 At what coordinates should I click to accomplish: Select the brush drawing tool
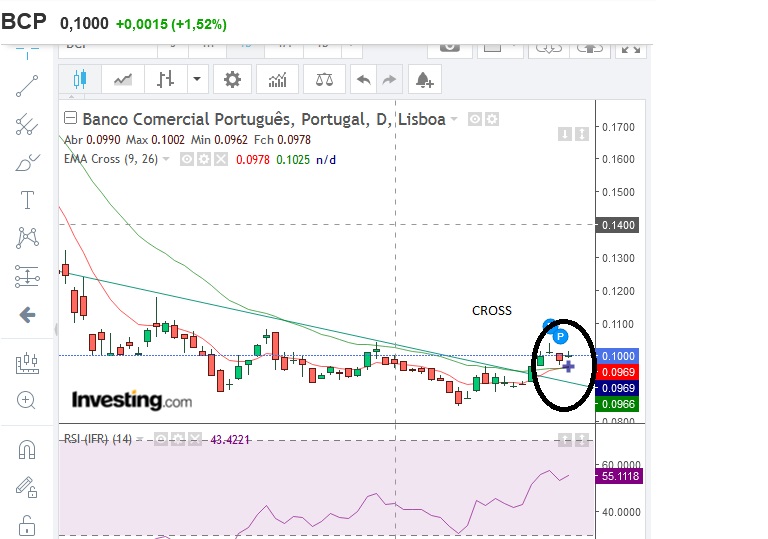pos(27,162)
